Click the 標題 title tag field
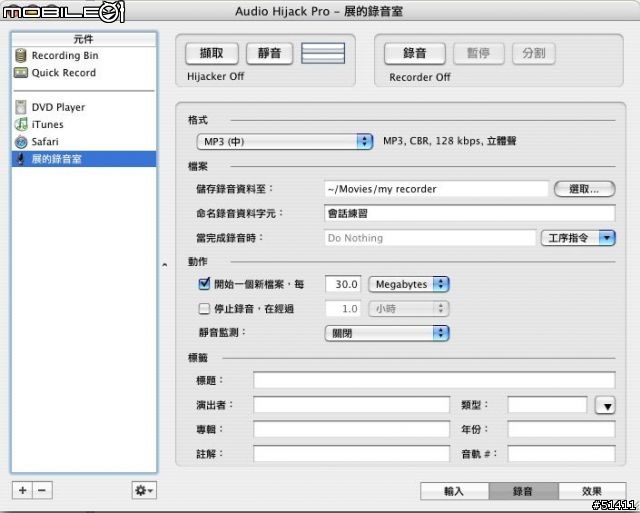The width and height of the screenshot is (640, 513). tap(434, 380)
